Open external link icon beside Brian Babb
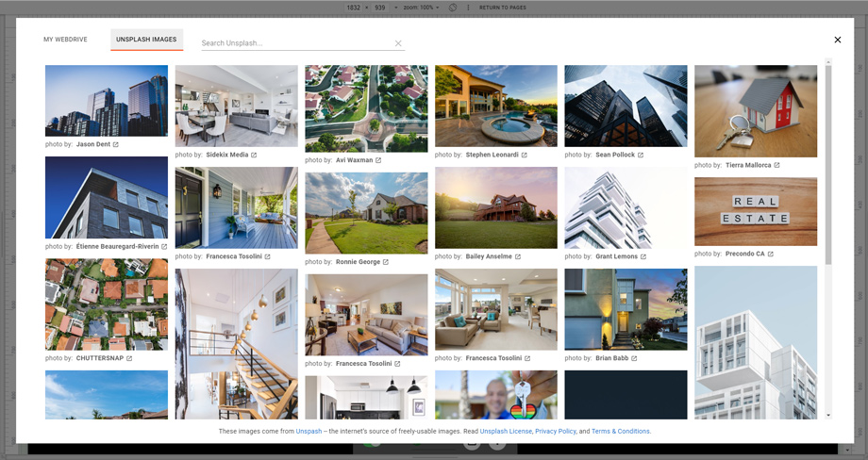 pyautogui.click(x=635, y=358)
